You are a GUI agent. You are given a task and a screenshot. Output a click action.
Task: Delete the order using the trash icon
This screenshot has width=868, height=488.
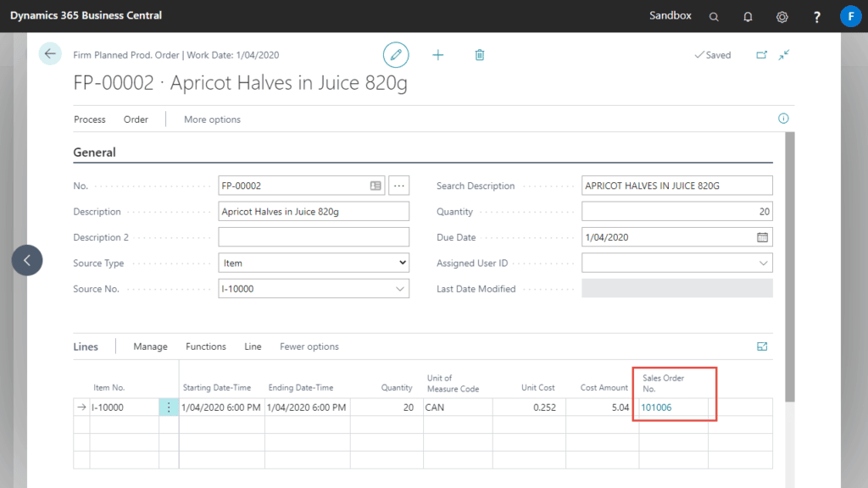pos(479,54)
